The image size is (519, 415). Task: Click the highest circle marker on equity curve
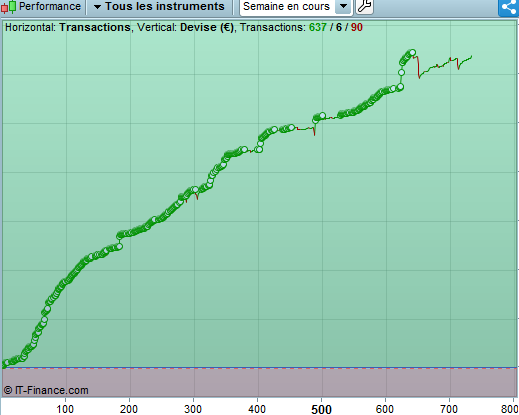pos(413,52)
